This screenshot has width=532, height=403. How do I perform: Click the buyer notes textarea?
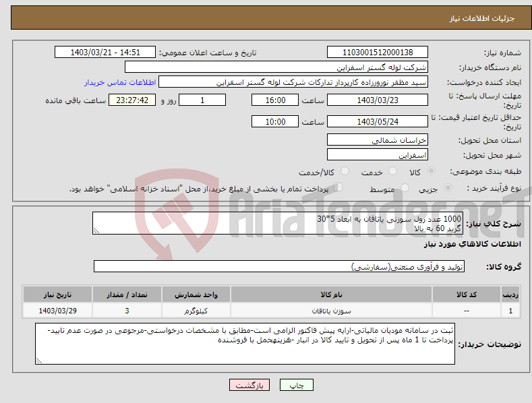(245, 344)
